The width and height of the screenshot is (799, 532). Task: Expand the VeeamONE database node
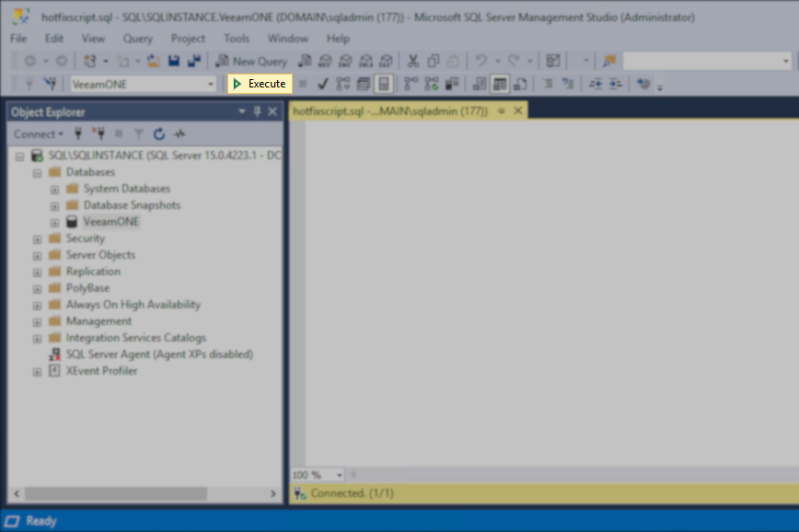click(x=54, y=223)
